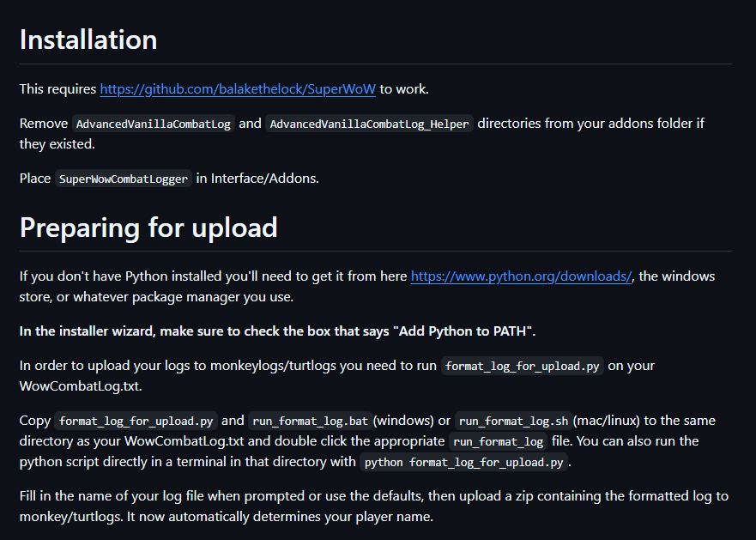
Task: Click the bold 'Add Python to PATH' sentence
Action: pyautogui.click(x=277, y=331)
